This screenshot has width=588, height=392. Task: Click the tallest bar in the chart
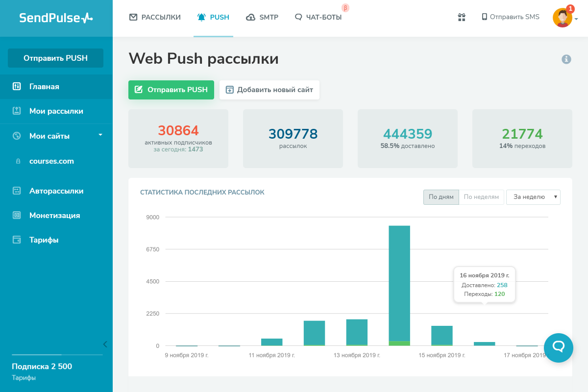(x=399, y=284)
